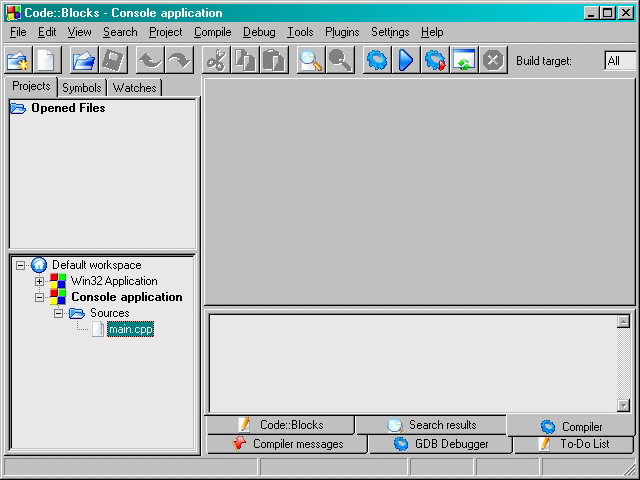Select the GDB Debugger tab
Image resolution: width=640 pixels, height=480 pixels.
pos(440,444)
